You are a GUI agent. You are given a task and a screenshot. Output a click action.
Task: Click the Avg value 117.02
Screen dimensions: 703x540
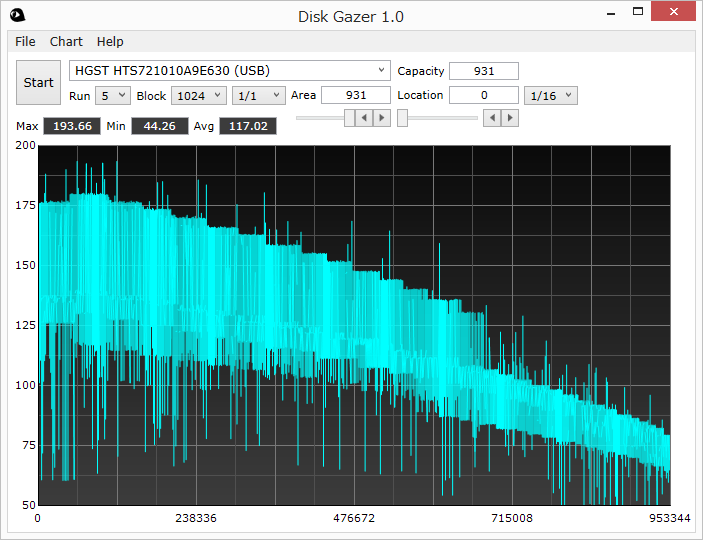point(248,126)
